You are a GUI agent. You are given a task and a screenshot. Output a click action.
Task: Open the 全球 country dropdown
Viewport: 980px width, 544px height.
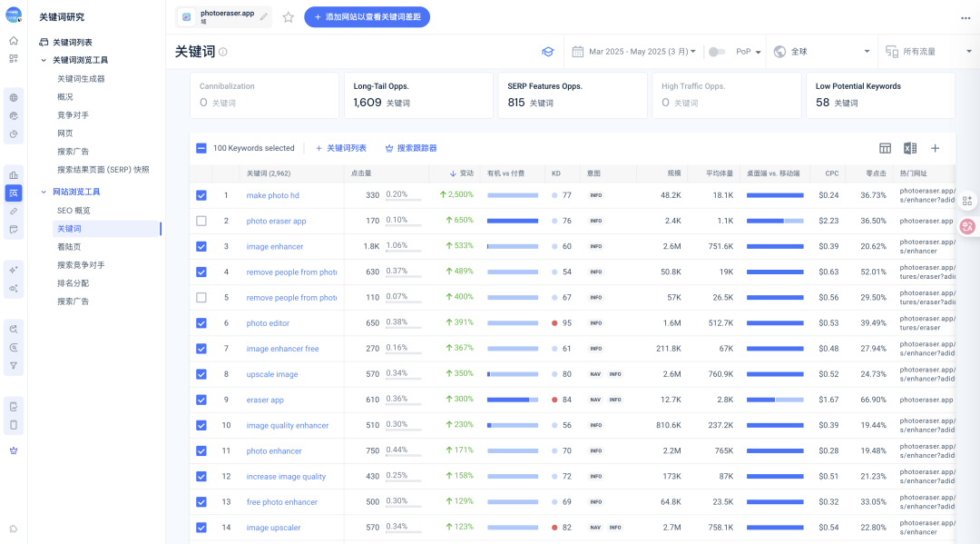(822, 52)
